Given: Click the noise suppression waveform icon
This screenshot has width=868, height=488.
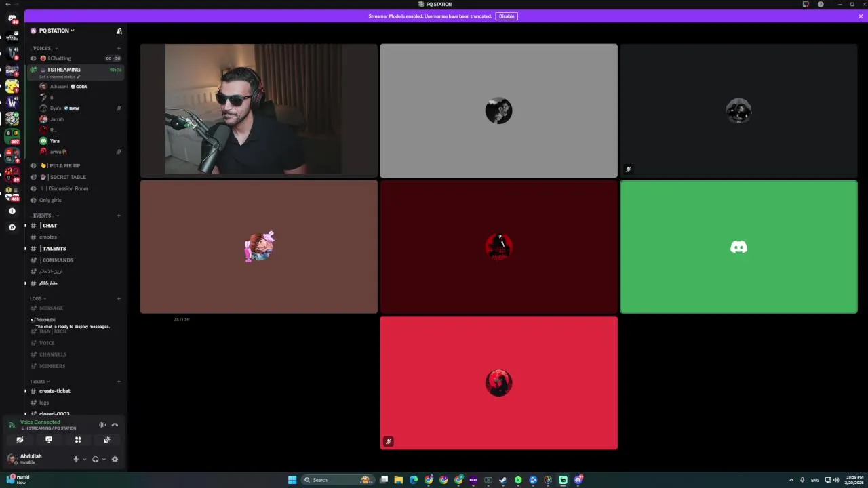Looking at the screenshot, I should point(102,425).
